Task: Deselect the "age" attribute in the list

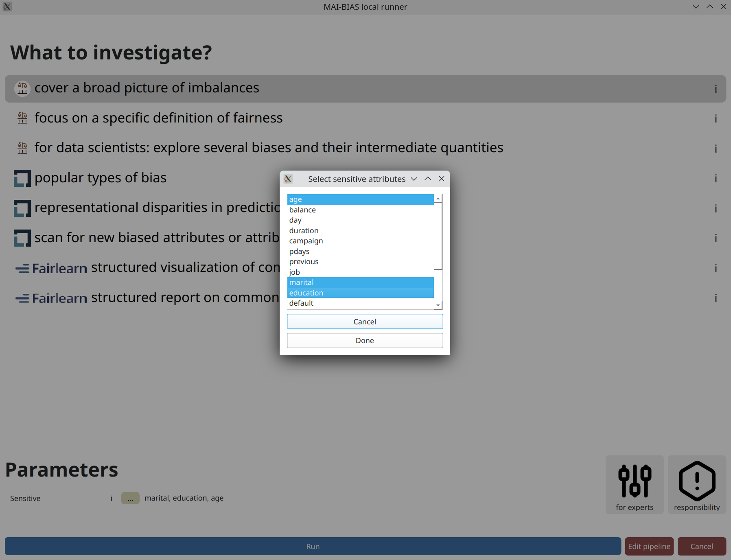Action: (361, 199)
